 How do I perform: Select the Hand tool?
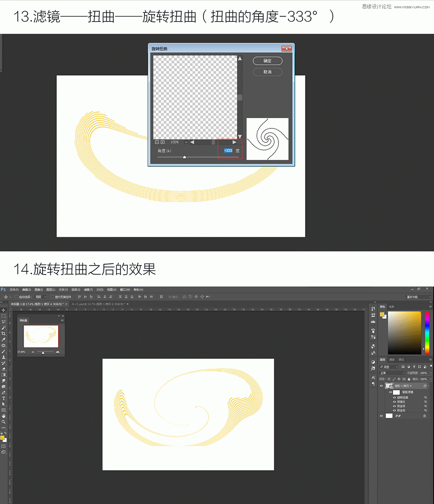click(x=3, y=416)
